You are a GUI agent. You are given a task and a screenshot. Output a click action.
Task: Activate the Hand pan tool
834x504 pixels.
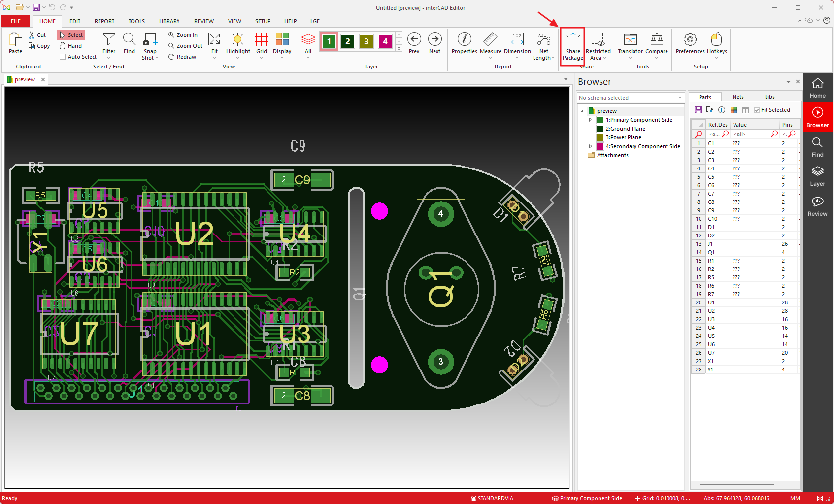click(71, 46)
